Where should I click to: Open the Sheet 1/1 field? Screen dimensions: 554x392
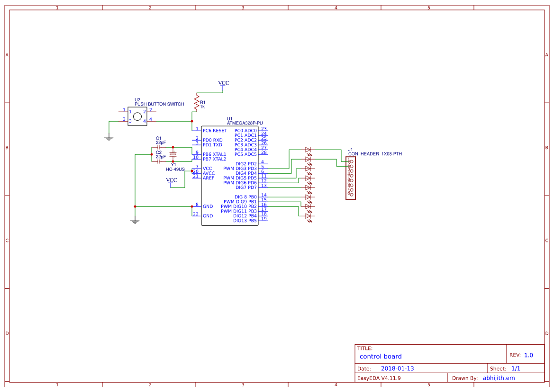517,368
